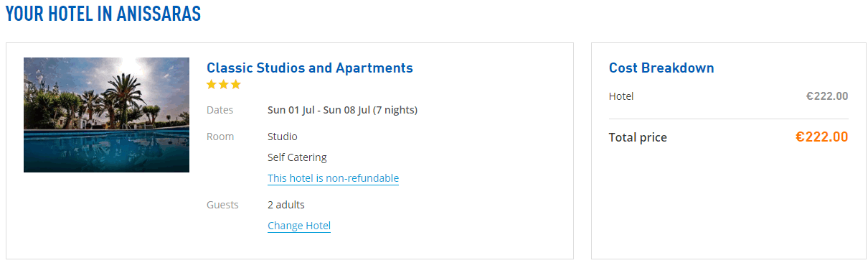Click the Dates label
Viewport: 868px width, 263px height.
tap(220, 110)
